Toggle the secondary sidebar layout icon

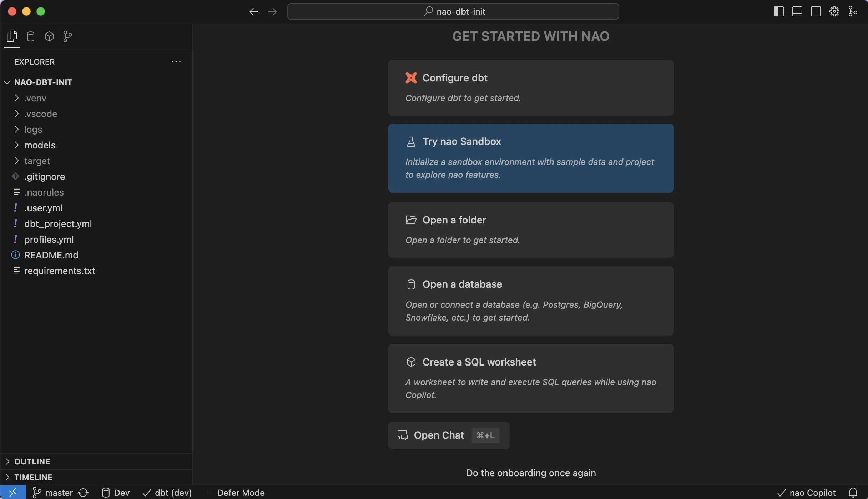coord(816,12)
